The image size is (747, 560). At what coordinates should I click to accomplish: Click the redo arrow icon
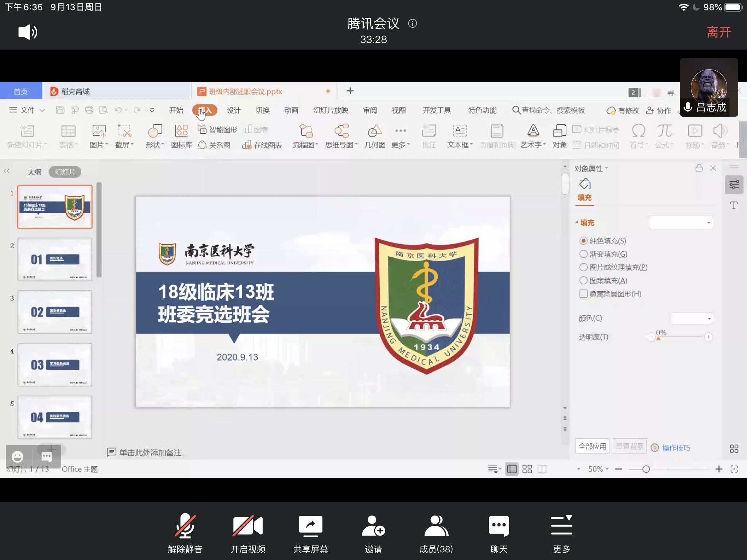click(x=137, y=110)
